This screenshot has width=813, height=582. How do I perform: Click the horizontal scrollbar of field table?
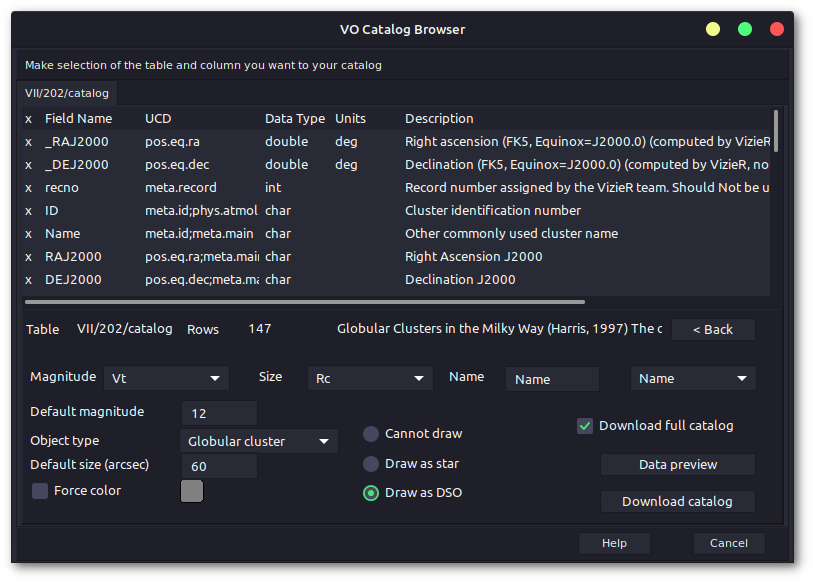click(x=305, y=301)
